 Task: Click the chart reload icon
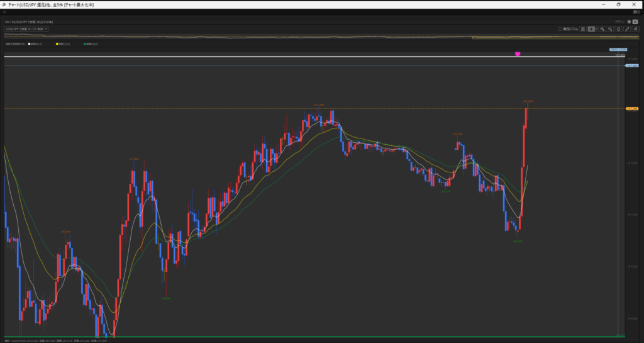coord(619,29)
